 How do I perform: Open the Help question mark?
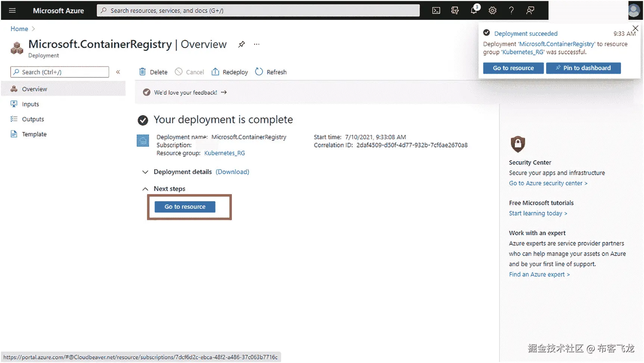(511, 10)
